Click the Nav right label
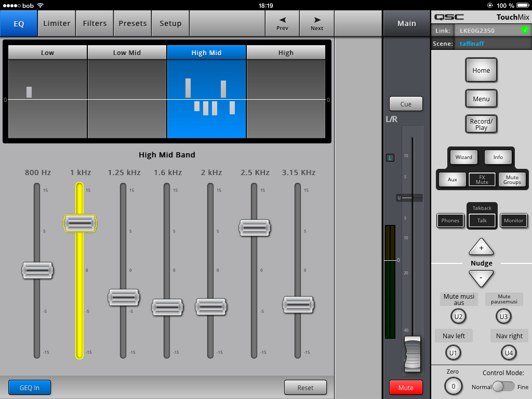 click(509, 336)
